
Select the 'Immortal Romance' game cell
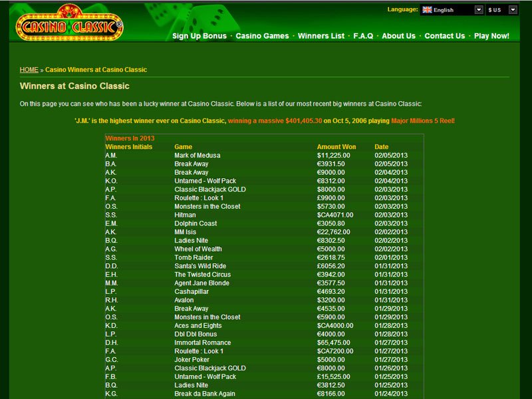coord(203,342)
